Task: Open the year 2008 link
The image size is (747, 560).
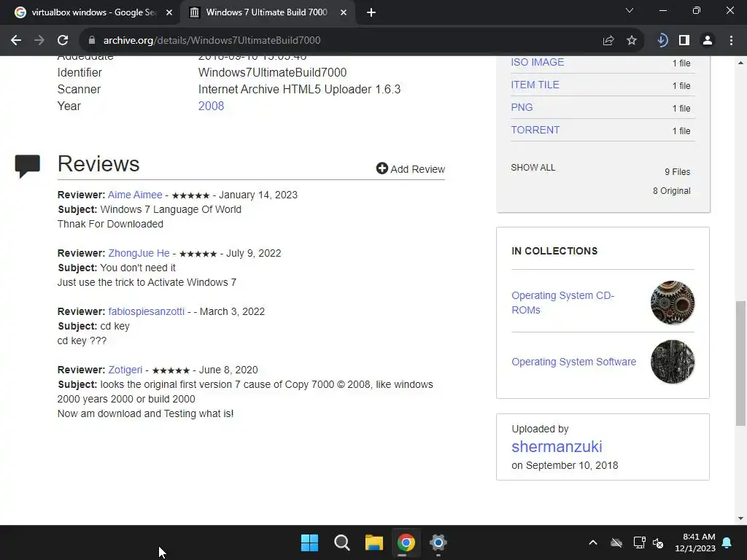Action: coord(211,106)
